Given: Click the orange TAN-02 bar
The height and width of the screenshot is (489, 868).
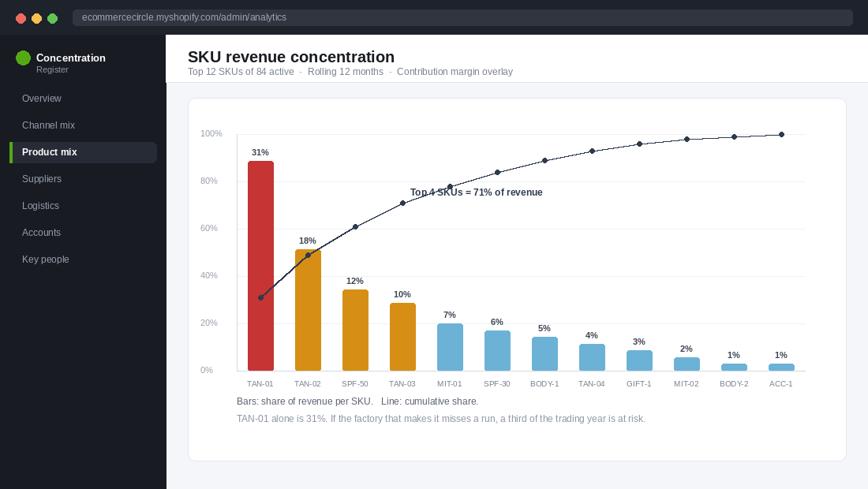Looking at the screenshot, I should pyautogui.click(x=308, y=310).
